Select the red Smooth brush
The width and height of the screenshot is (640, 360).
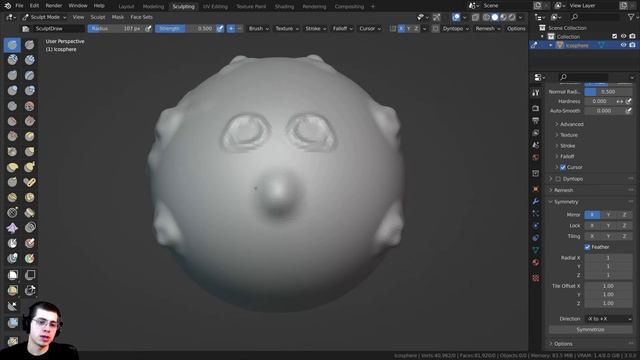[29, 106]
